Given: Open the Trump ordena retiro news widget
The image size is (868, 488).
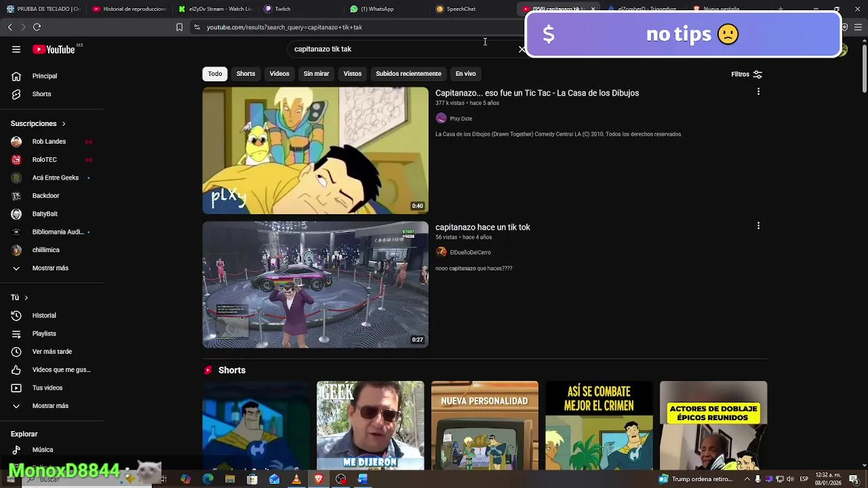Looking at the screenshot, I should 696,479.
